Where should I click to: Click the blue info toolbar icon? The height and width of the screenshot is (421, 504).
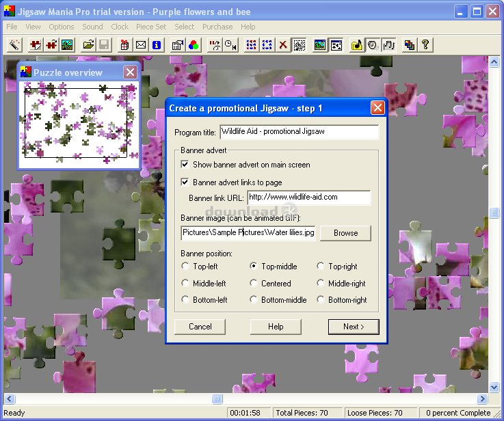[x=157, y=45]
